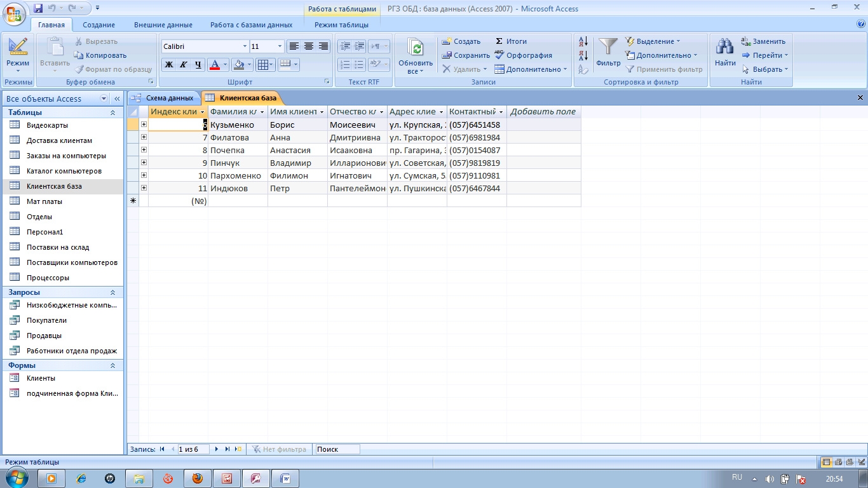
Task: Open the font size 11 dropdown
Action: point(280,46)
